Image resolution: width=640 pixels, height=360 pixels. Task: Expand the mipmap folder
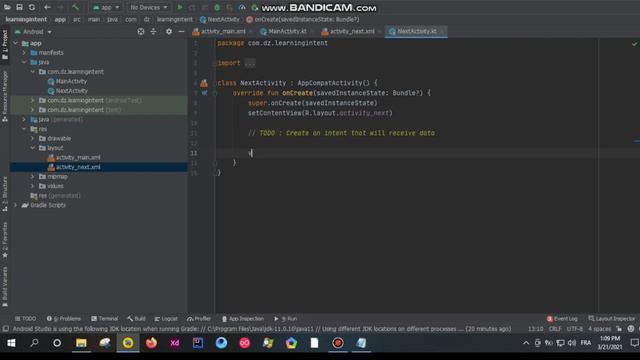click(x=33, y=177)
